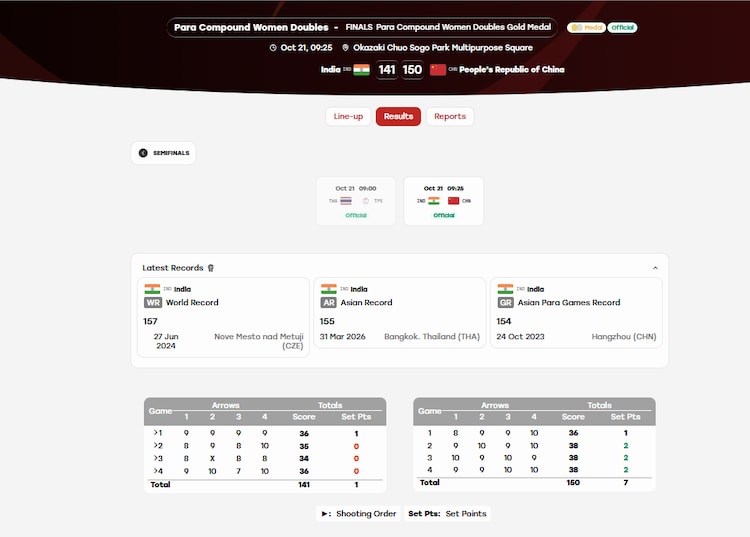Click Bangkok, Thailand (THA) location
The height and width of the screenshot is (537, 750).
pos(432,337)
